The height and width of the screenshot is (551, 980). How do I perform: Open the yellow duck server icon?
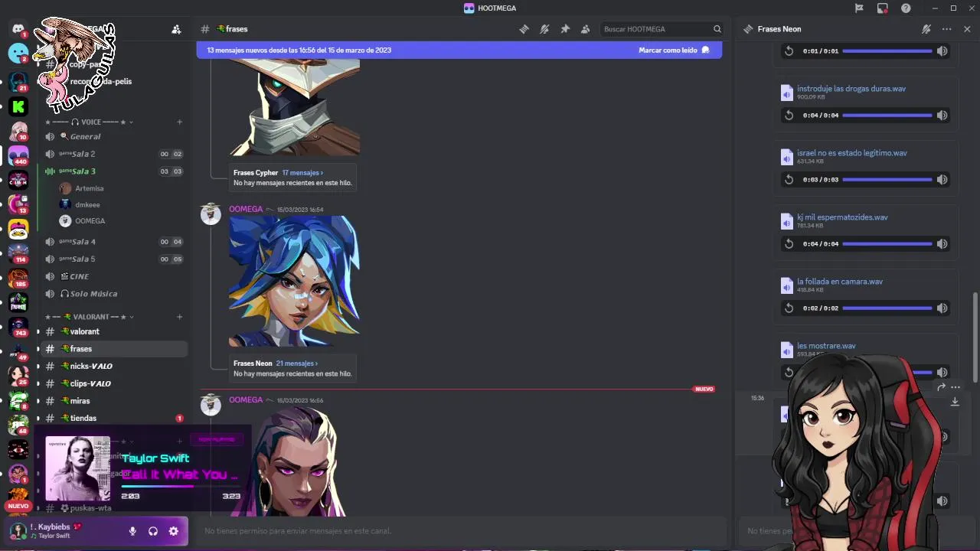tap(18, 228)
